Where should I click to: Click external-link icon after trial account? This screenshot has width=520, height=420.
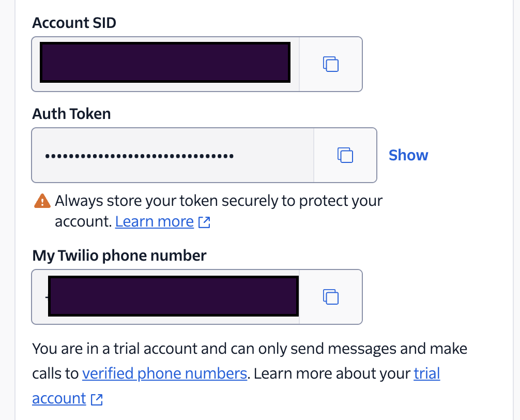point(97,399)
